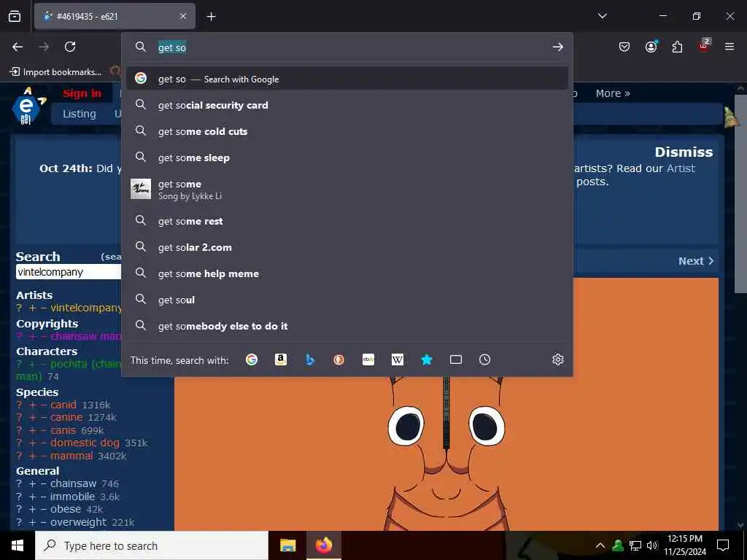Open Firefox account icon
The width and height of the screenshot is (747, 560).
651,46
